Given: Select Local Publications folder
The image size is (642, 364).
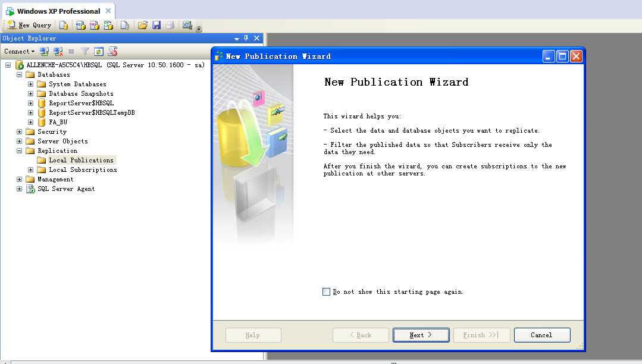Looking at the screenshot, I should [x=81, y=160].
